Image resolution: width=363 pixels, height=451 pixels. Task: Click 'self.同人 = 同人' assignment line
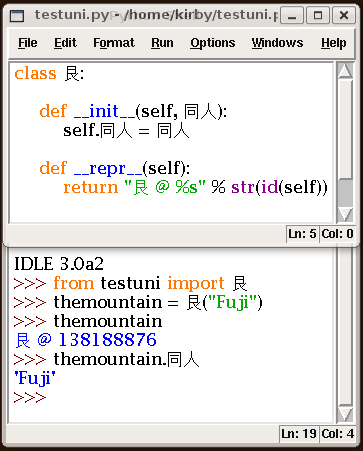pyautogui.click(x=126, y=130)
